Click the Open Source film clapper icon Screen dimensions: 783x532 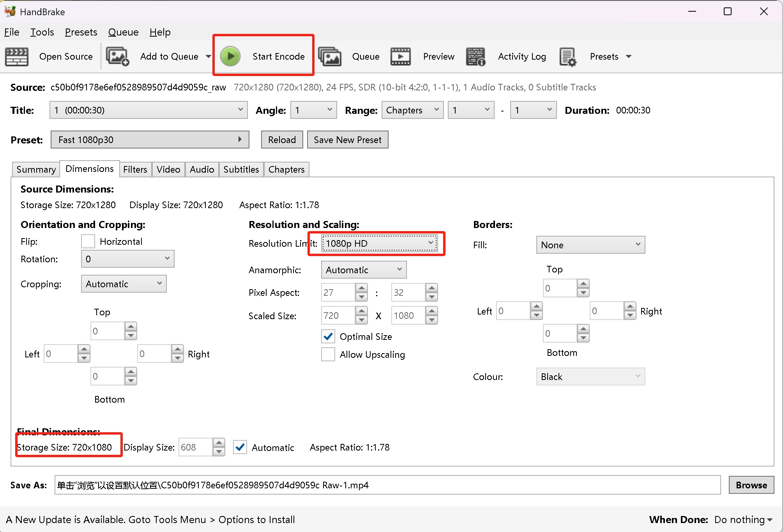(16, 57)
